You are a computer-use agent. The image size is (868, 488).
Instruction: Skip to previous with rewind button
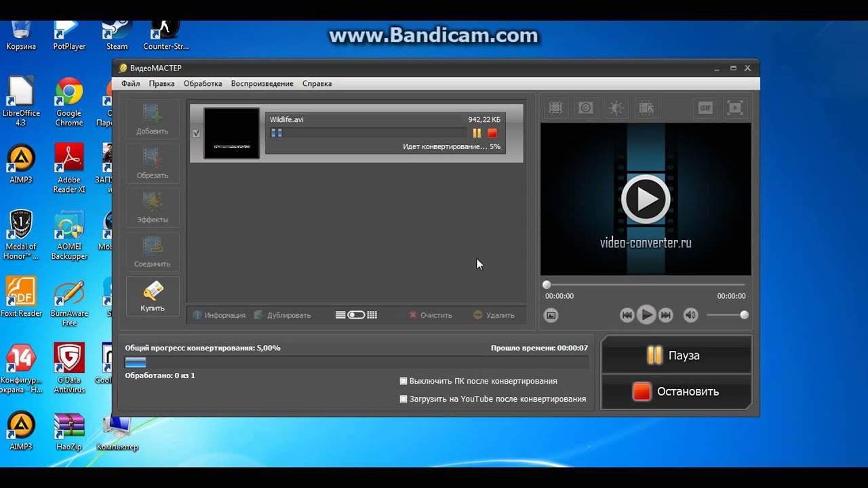(627, 315)
